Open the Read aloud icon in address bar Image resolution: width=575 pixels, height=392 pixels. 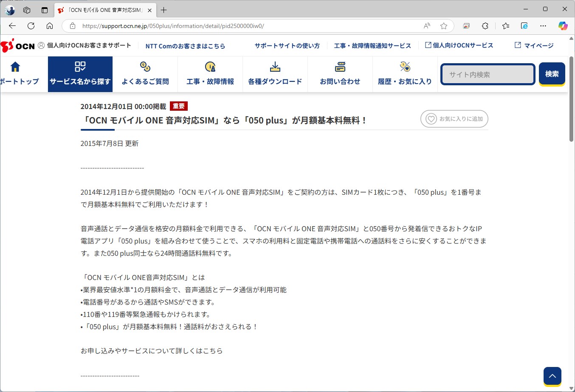427,26
